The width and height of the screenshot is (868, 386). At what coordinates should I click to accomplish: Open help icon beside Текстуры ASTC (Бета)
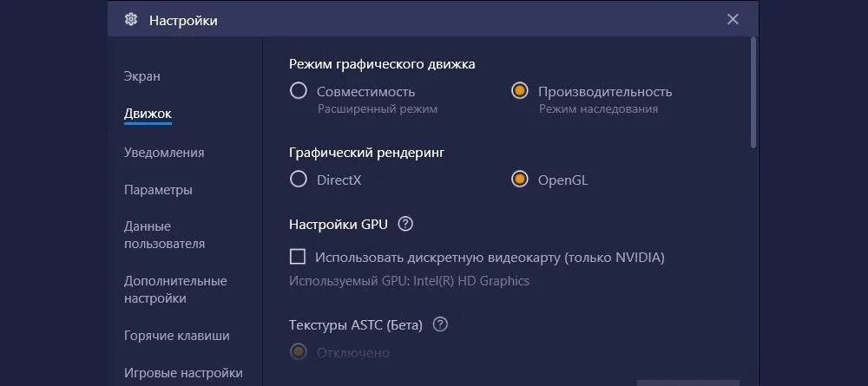tap(440, 324)
